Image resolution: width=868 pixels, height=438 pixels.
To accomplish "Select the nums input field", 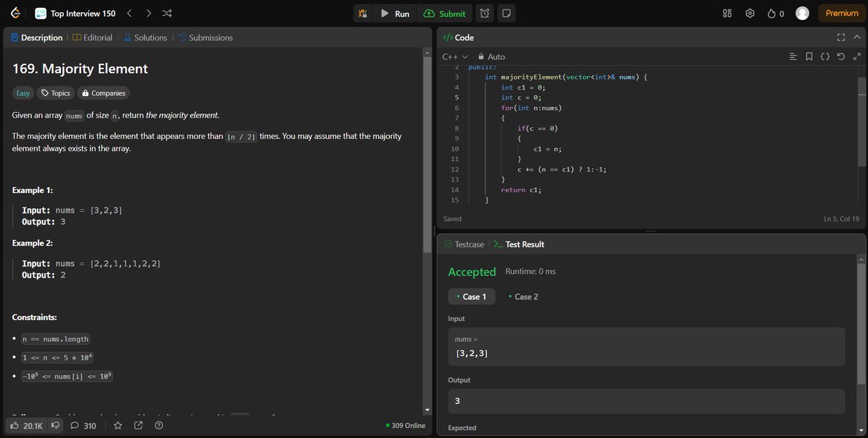I will point(646,346).
